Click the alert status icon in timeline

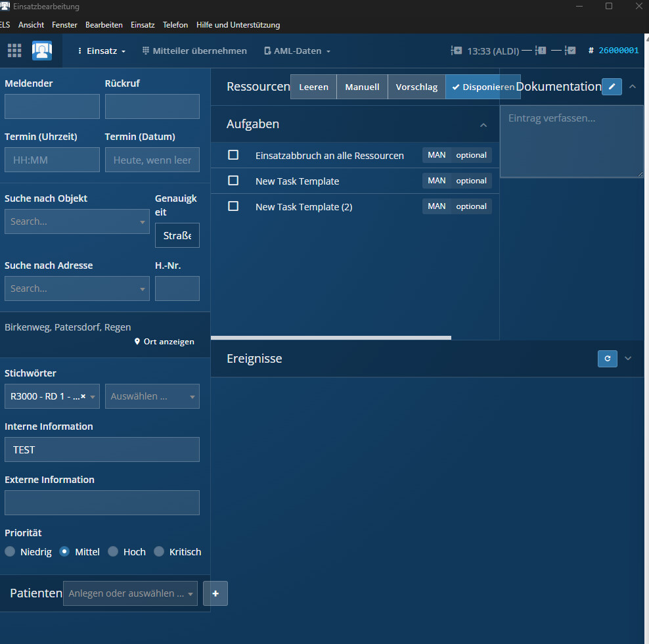coord(541,51)
